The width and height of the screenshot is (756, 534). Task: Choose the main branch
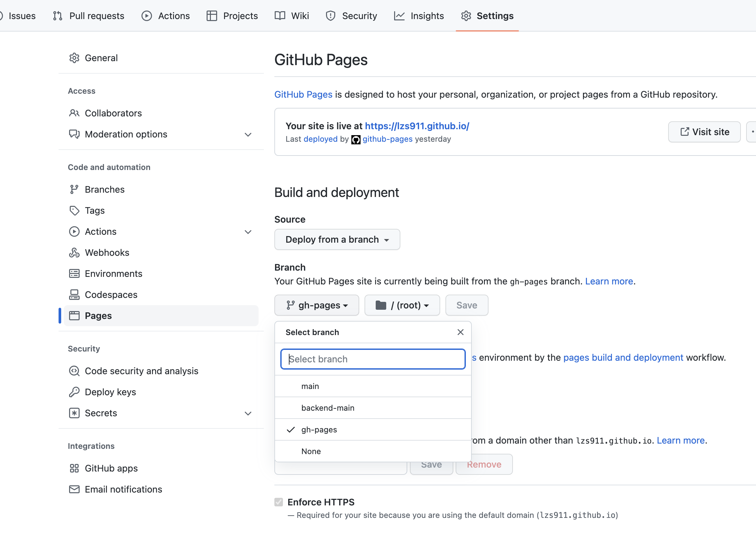tap(373, 386)
